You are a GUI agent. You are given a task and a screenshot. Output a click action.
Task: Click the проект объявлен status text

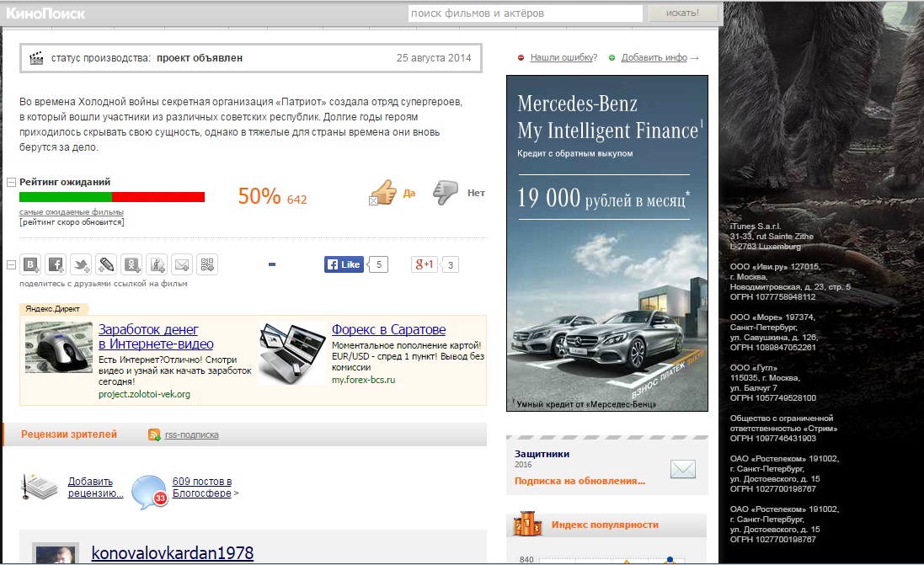(200, 58)
